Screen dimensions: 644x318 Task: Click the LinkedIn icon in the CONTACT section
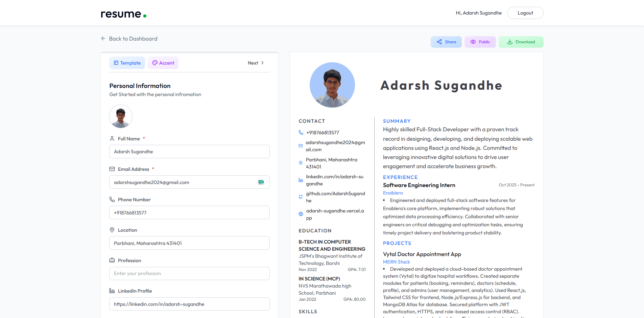(x=301, y=180)
